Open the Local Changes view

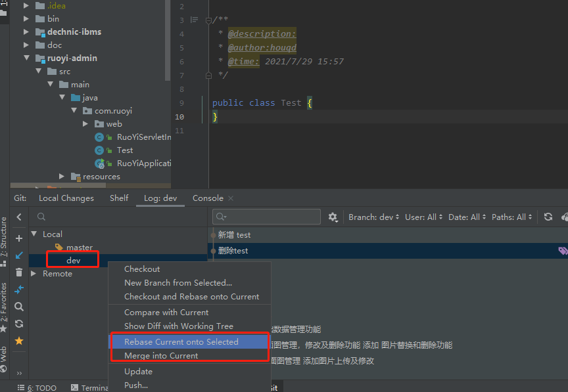[66, 198]
